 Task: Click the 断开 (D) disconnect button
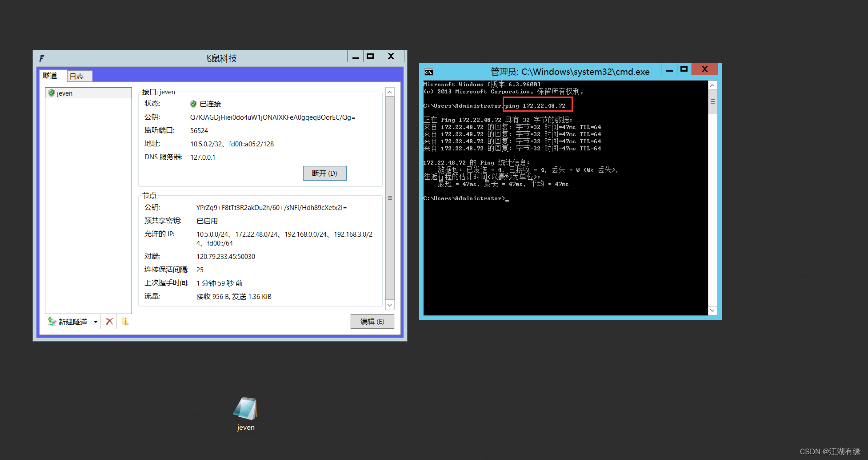(324, 173)
